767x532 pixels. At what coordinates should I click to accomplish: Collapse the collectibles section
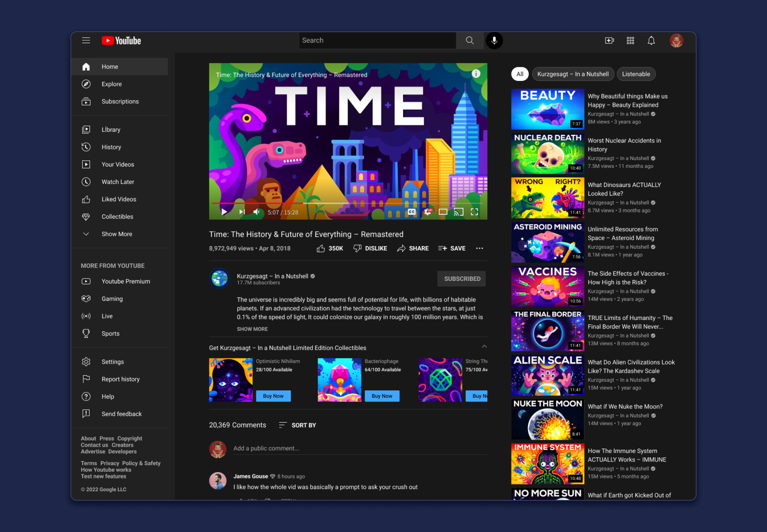484,347
